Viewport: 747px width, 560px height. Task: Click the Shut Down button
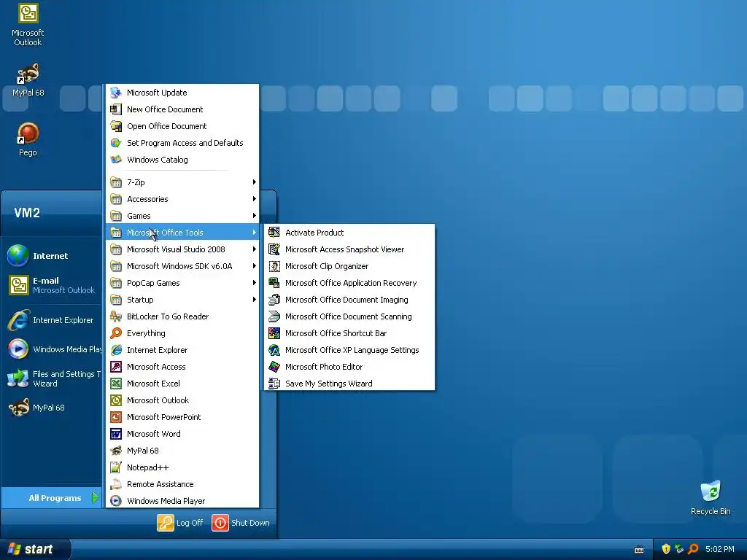tap(241, 523)
